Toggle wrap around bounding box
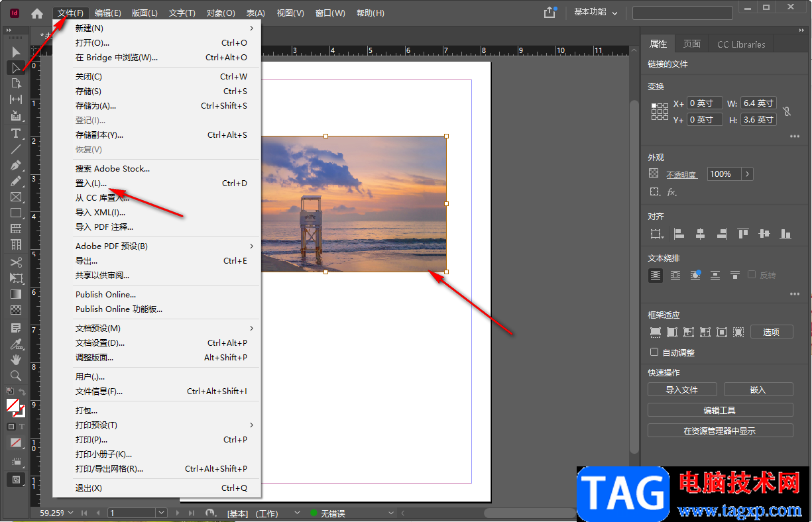The width and height of the screenshot is (812, 522). point(675,275)
